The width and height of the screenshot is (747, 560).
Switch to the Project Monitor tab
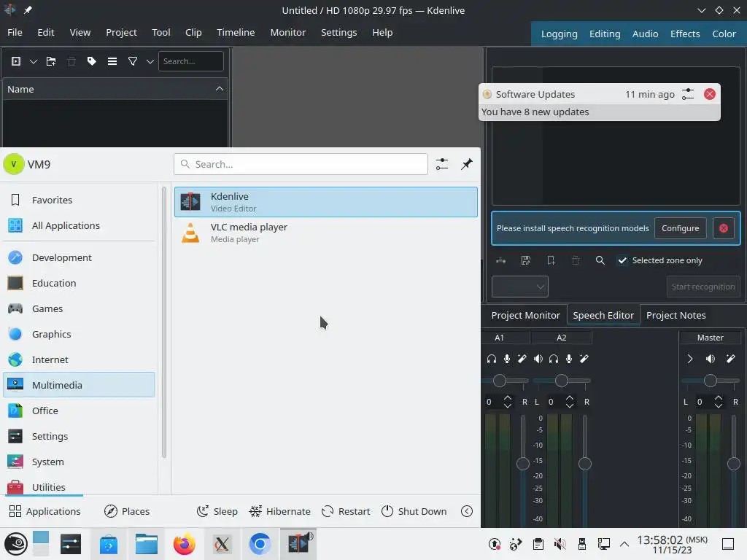(525, 315)
